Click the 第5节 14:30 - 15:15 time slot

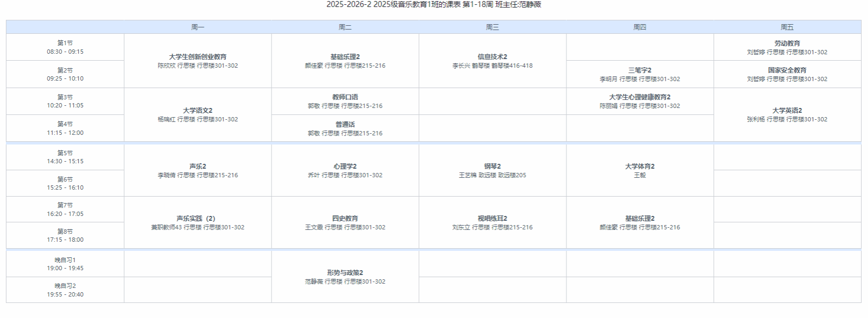[x=65, y=157]
